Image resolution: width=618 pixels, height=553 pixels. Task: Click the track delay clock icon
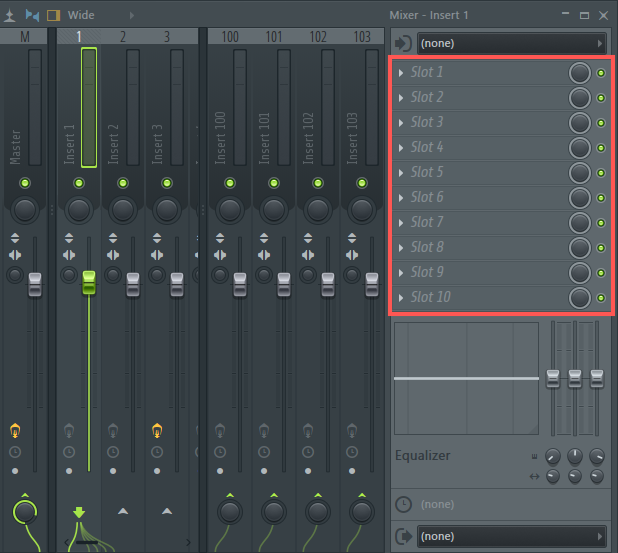404,505
